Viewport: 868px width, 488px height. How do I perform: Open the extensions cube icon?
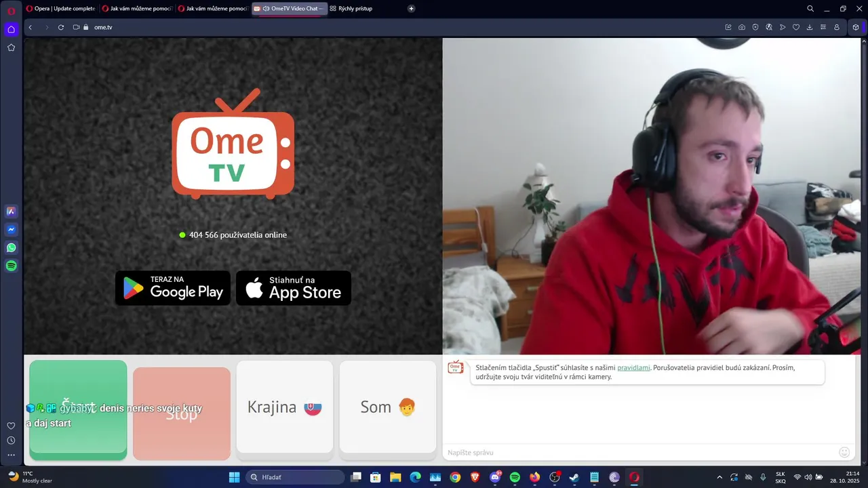pyautogui.click(x=856, y=27)
